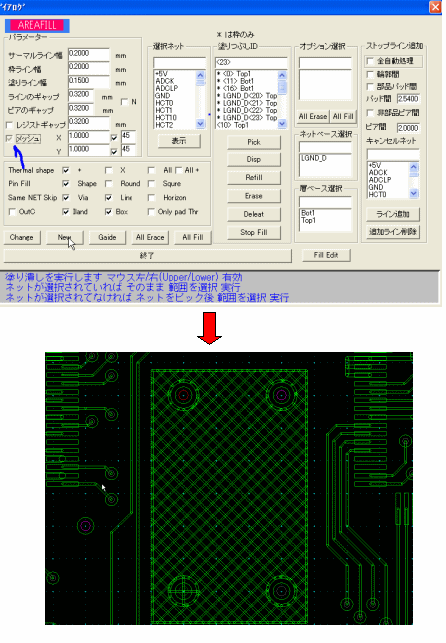The height and width of the screenshot is (643, 446).
Task: Tick the 全自動処理 checkbox
Action: point(370,61)
